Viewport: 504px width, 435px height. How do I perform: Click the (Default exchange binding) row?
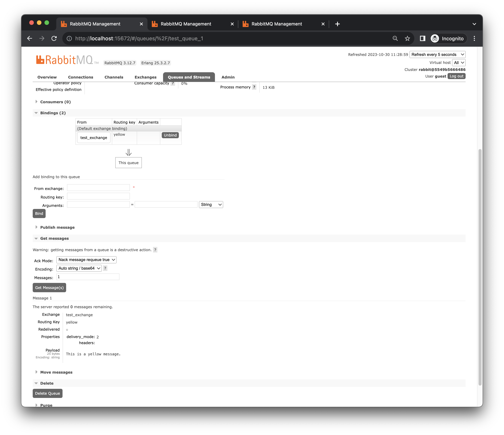pos(128,129)
